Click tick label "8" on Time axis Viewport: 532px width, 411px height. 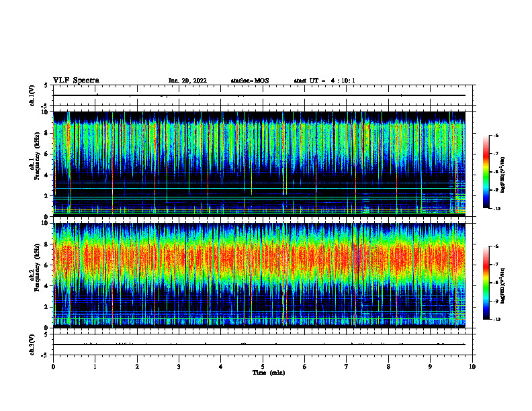[x=388, y=367]
